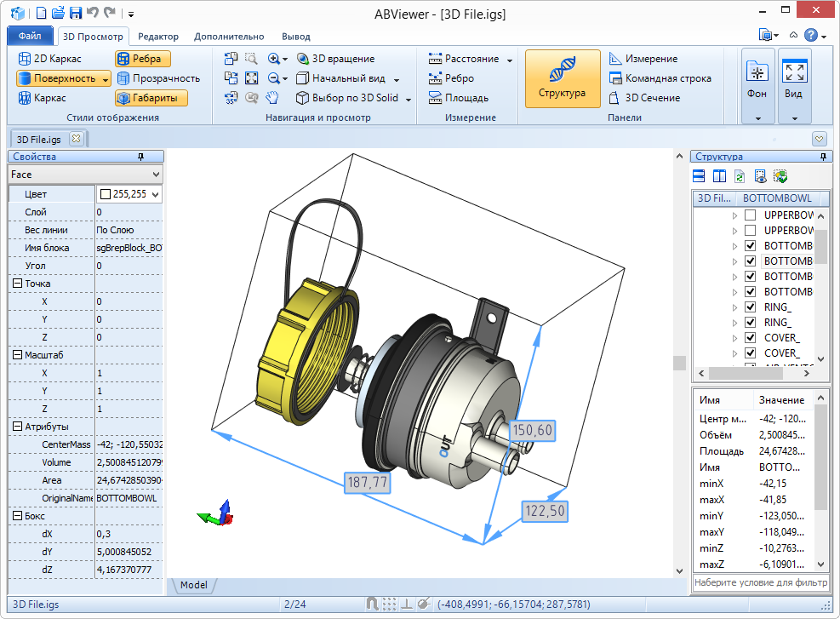
Task: Click the Структура panel button
Action: 563,78
